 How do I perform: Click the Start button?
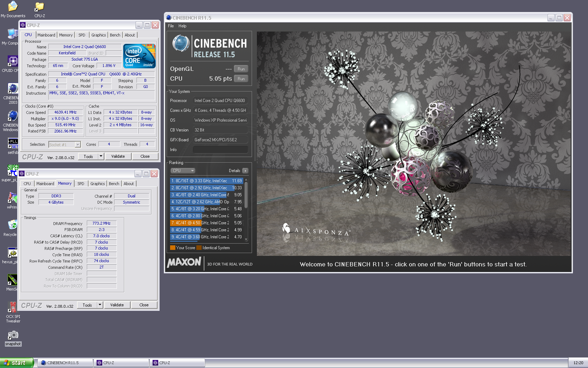point(17,363)
